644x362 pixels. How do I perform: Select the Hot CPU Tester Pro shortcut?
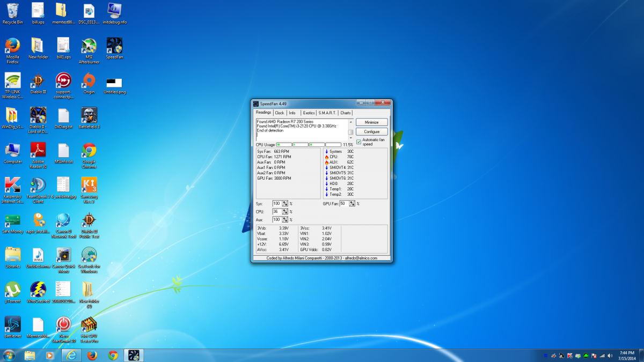[x=89, y=330]
